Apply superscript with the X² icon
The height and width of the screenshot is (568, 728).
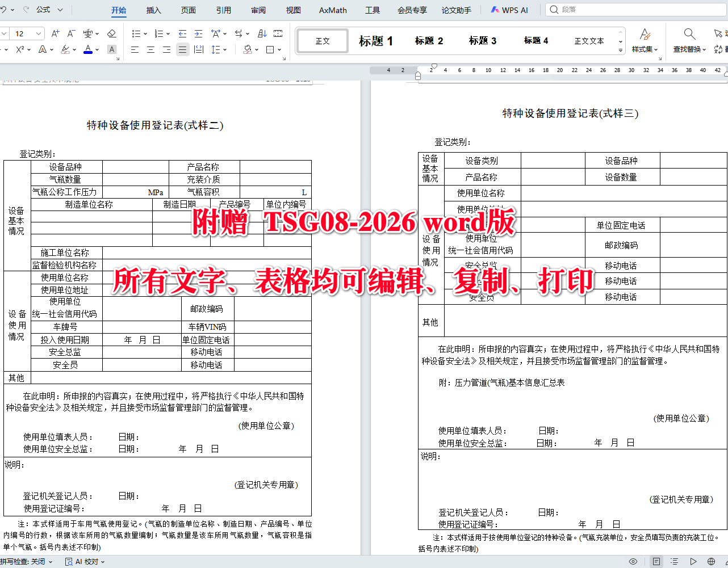tap(19, 49)
